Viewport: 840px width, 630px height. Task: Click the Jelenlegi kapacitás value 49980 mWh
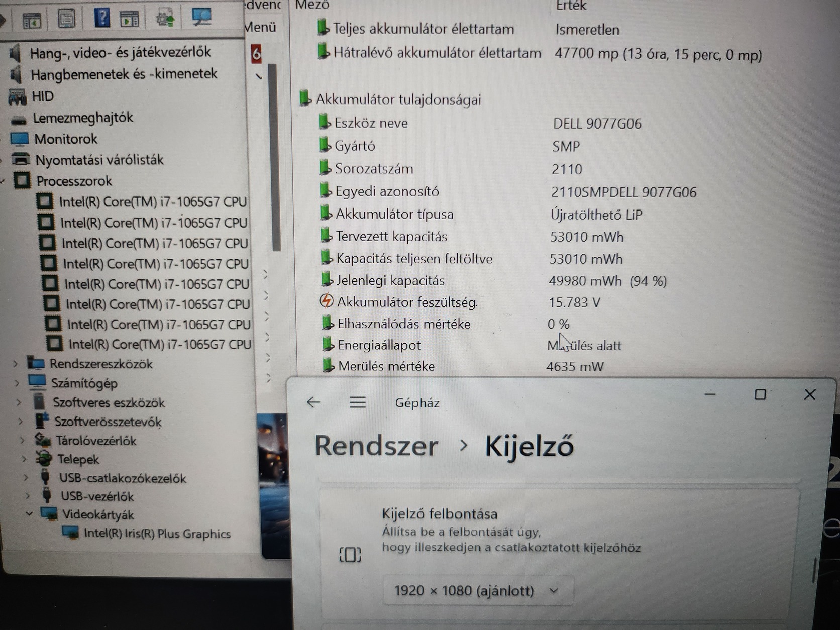(x=585, y=281)
